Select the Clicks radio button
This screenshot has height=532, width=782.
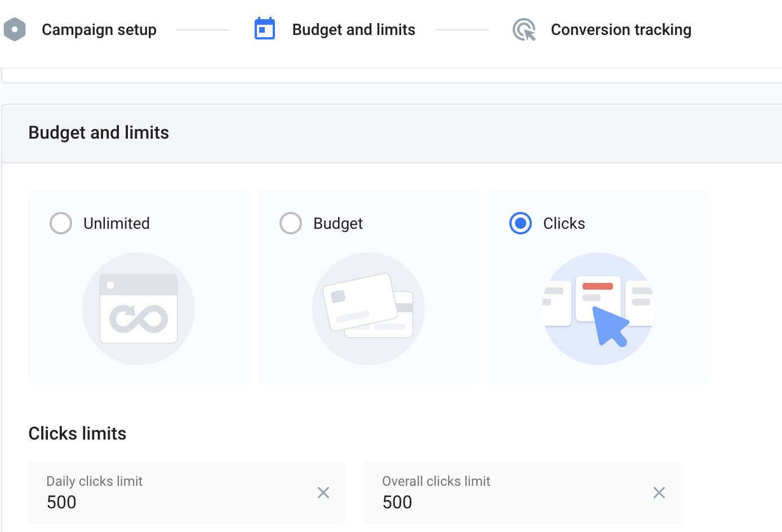pyautogui.click(x=521, y=223)
